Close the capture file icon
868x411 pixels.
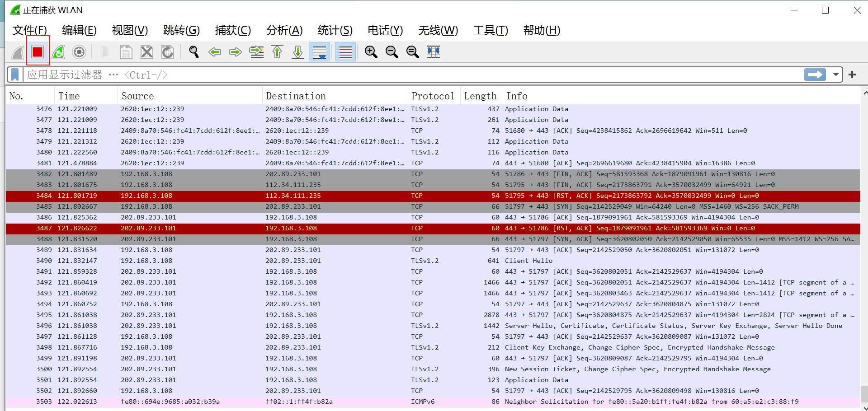(147, 52)
